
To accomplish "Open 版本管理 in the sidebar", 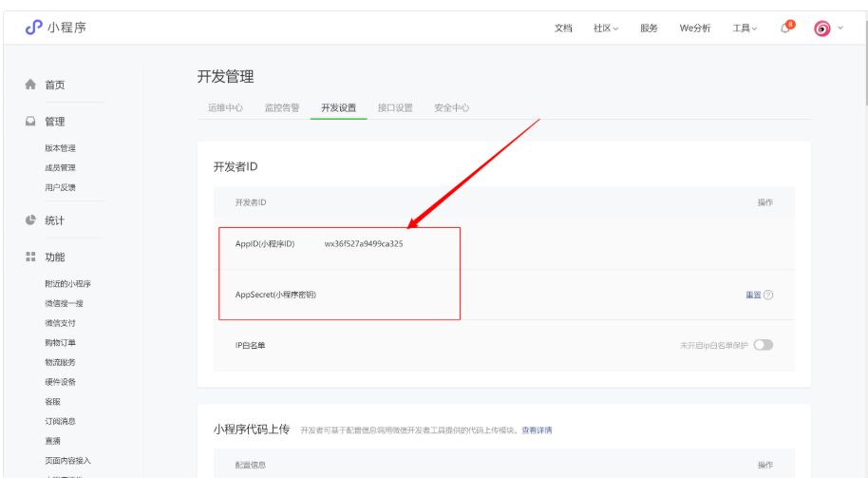I will point(61,148).
